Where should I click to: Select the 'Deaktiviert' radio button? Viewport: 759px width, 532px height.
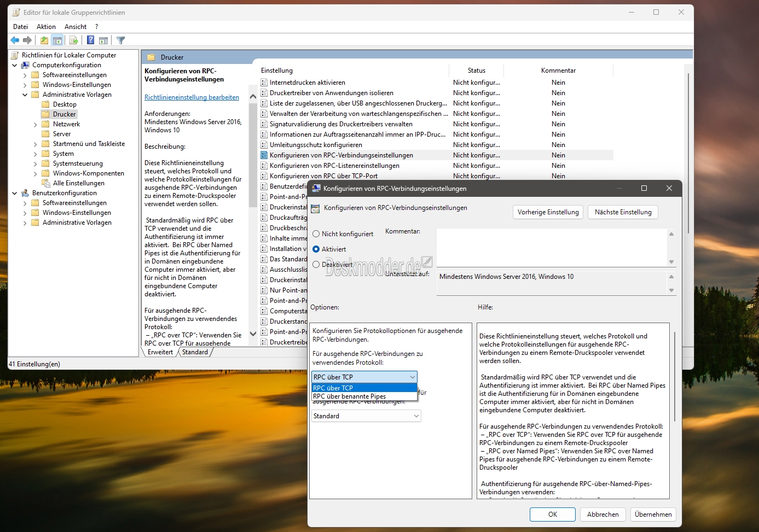tap(316, 265)
